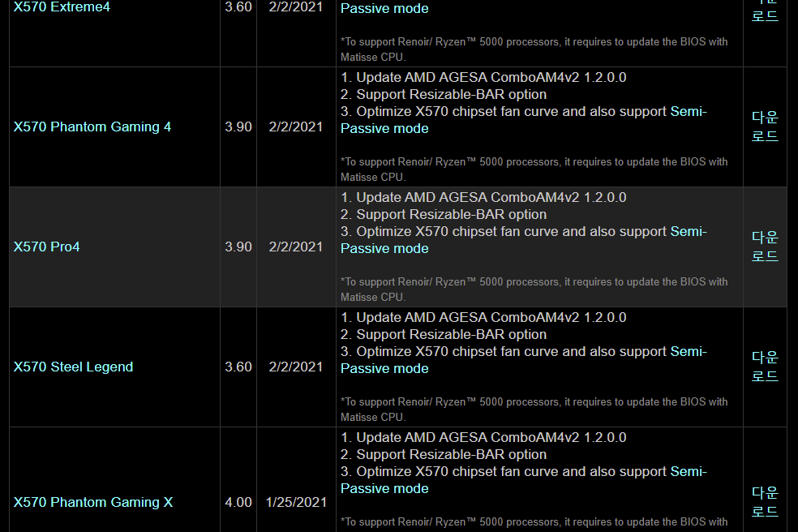Click 다운로드 link for X570 Phantom Gaming 4
798x532 pixels.
765,127
